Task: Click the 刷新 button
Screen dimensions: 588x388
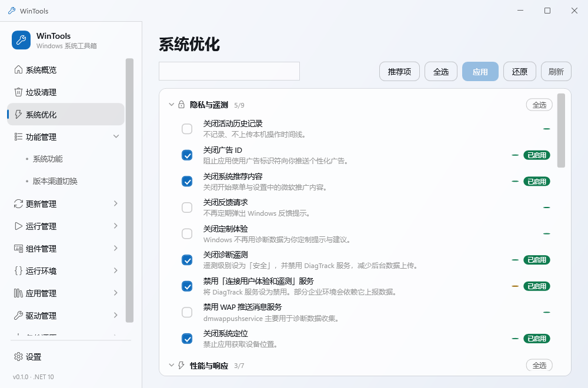Action: pyautogui.click(x=556, y=71)
